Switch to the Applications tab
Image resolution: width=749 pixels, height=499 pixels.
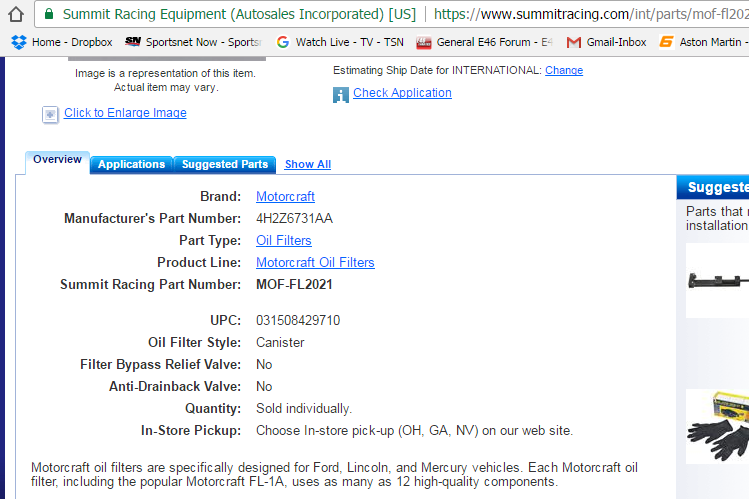click(131, 164)
